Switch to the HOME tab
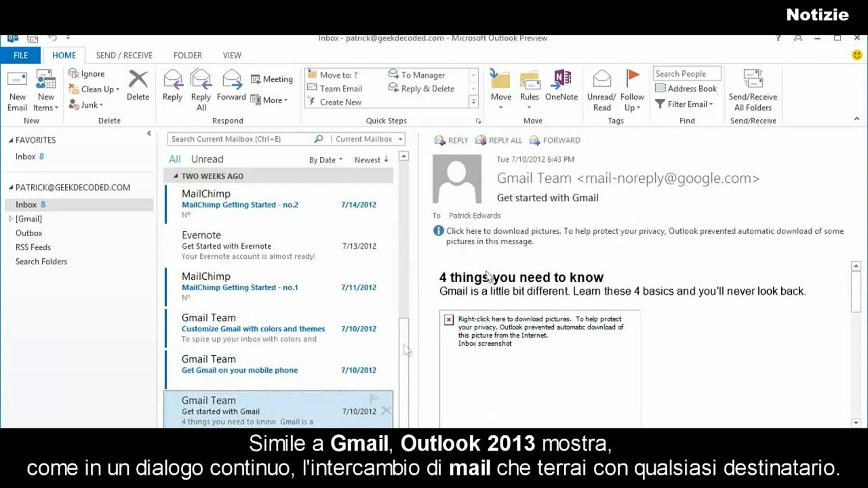The height and width of the screenshot is (488, 868). pyautogui.click(x=64, y=56)
